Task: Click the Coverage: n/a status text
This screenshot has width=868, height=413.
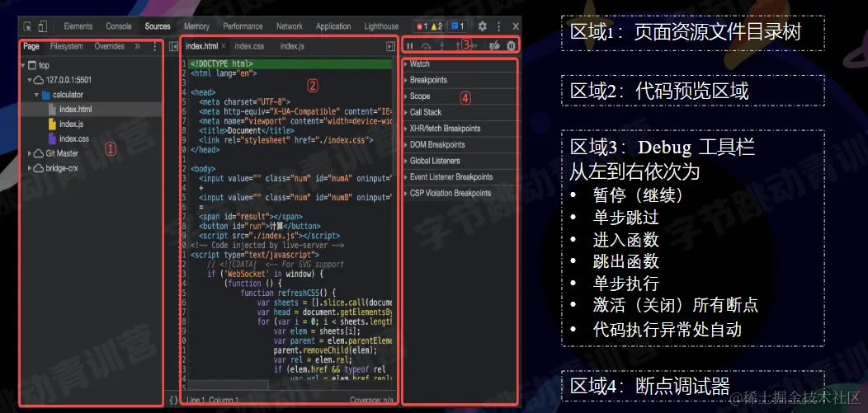Action: coord(371,400)
